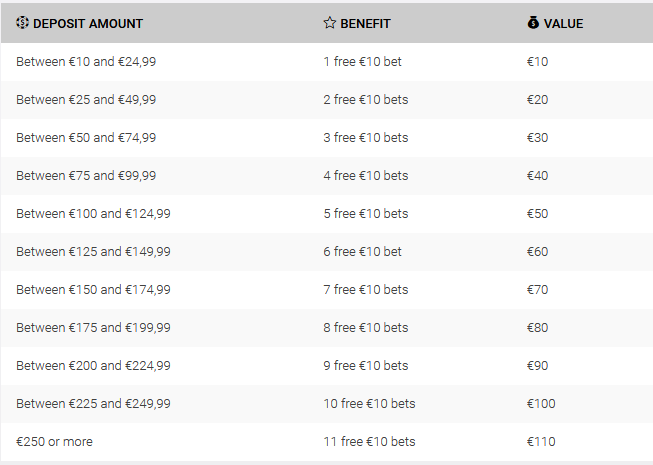Select the Benefit column header text
Screen dimensions: 653x465
point(365,24)
